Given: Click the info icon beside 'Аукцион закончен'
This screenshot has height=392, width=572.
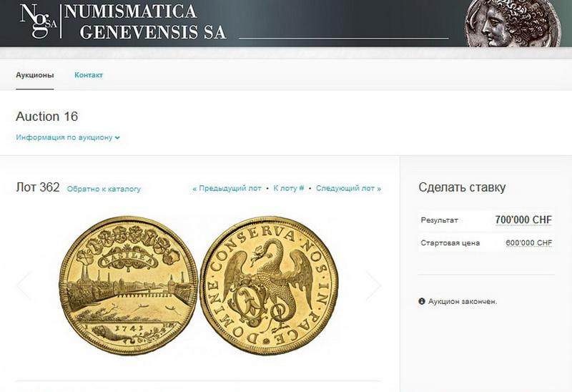Looking at the screenshot, I should coord(422,301).
